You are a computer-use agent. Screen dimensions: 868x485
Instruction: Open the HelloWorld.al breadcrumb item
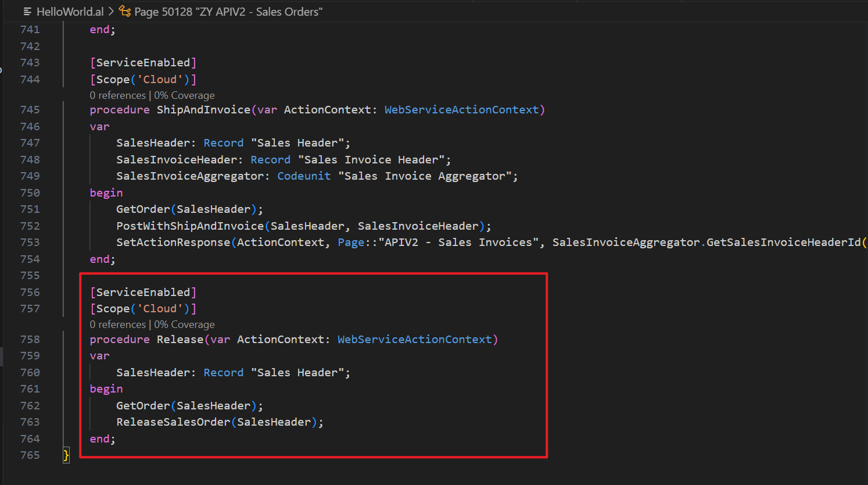coord(70,12)
